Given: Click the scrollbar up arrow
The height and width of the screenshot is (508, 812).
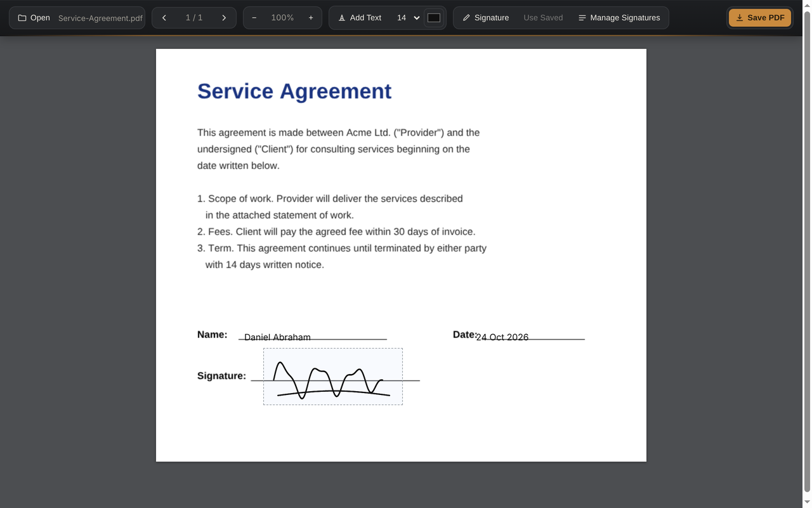Looking at the screenshot, I should pos(807,4).
